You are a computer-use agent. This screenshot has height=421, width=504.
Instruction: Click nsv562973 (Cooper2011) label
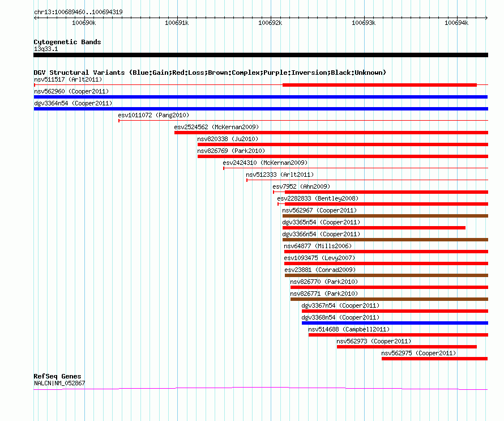pos(374,341)
